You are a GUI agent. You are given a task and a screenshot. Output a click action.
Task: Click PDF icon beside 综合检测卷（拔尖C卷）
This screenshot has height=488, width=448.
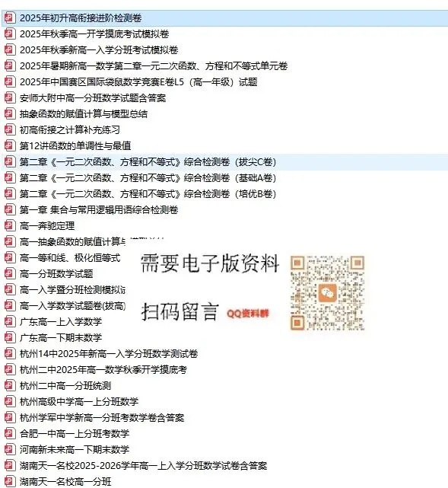pyautogui.click(x=10, y=162)
